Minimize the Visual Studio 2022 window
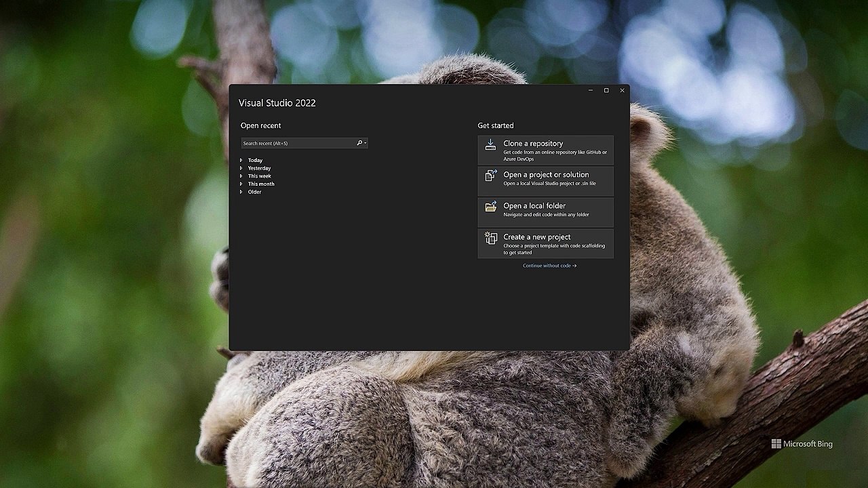 click(590, 90)
